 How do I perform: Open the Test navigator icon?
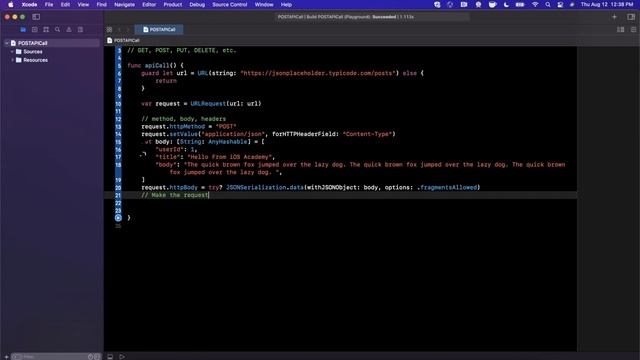(80, 29)
